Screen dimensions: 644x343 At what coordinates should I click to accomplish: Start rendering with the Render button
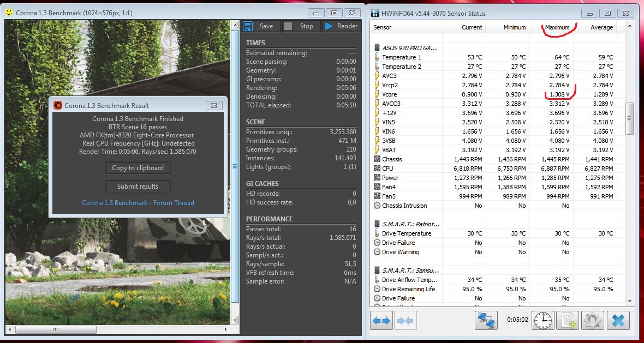[342, 26]
